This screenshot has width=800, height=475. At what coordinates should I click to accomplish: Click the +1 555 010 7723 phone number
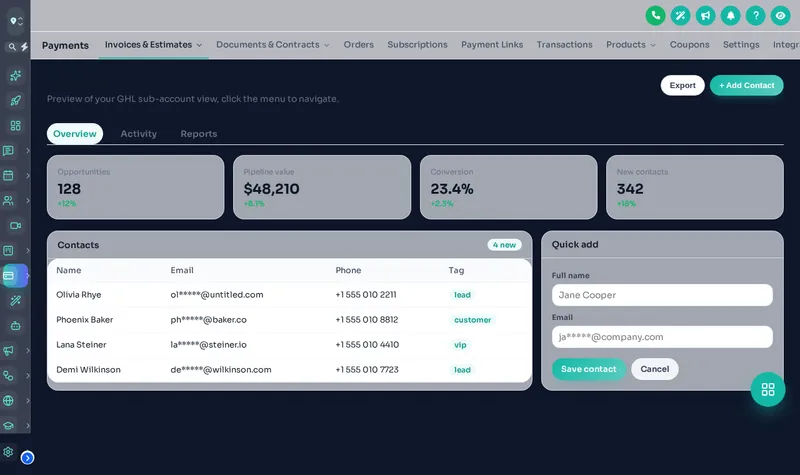point(367,370)
